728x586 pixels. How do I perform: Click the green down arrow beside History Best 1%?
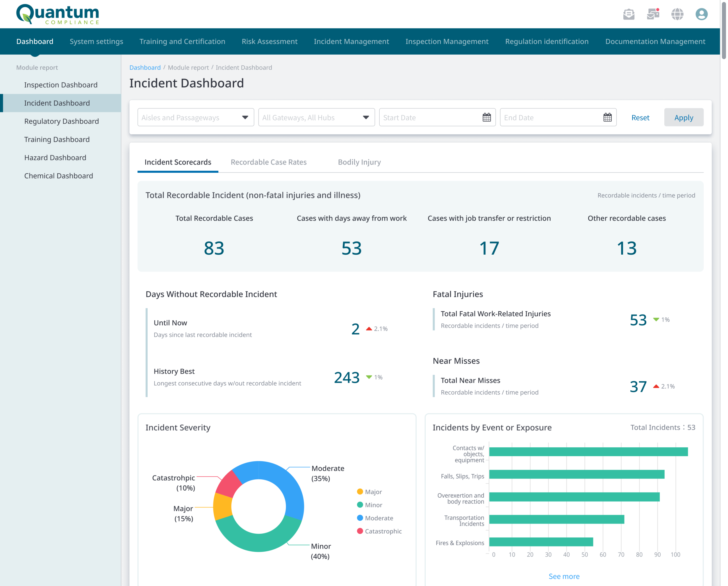coord(369,377)
